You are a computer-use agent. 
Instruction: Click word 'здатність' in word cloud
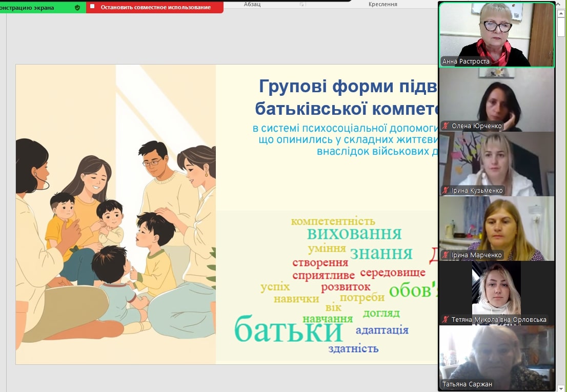coord(353,348)
